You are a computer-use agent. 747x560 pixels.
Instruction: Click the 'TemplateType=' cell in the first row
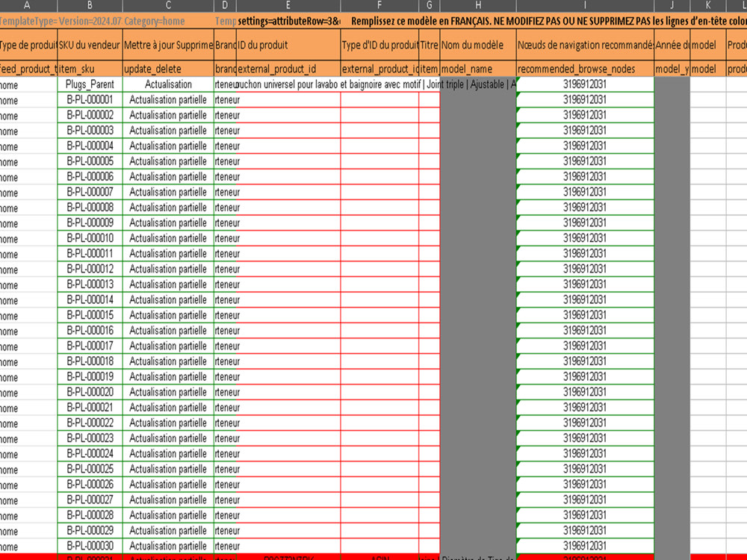coord(28,21)
